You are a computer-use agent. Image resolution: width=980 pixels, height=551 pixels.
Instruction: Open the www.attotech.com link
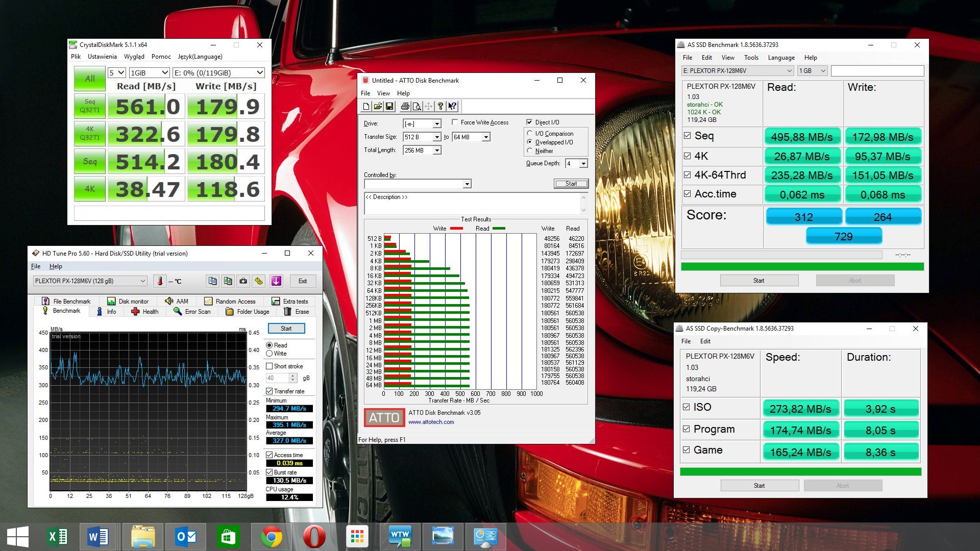coord(431,422)
